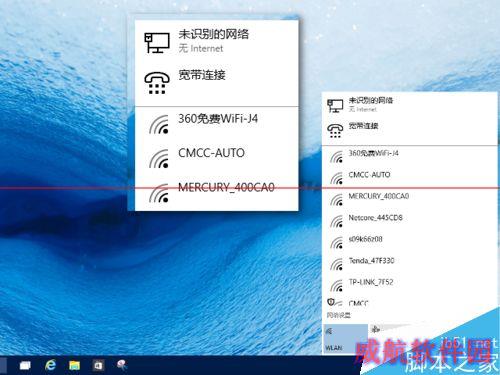Connect to the Netcore_445CD8 network
Image resolution: width=500 pixels, height=375 pixels.
tap(409, 221)
